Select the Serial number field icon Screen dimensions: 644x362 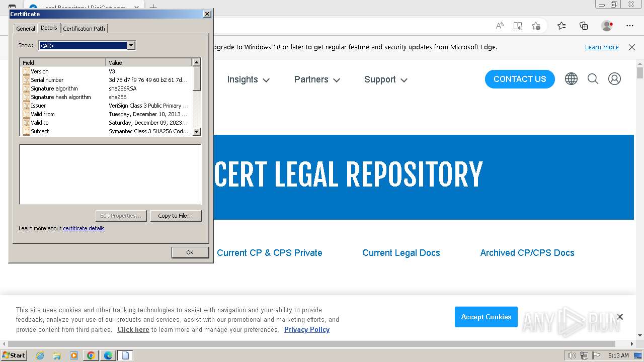click(x=26, y=80)
